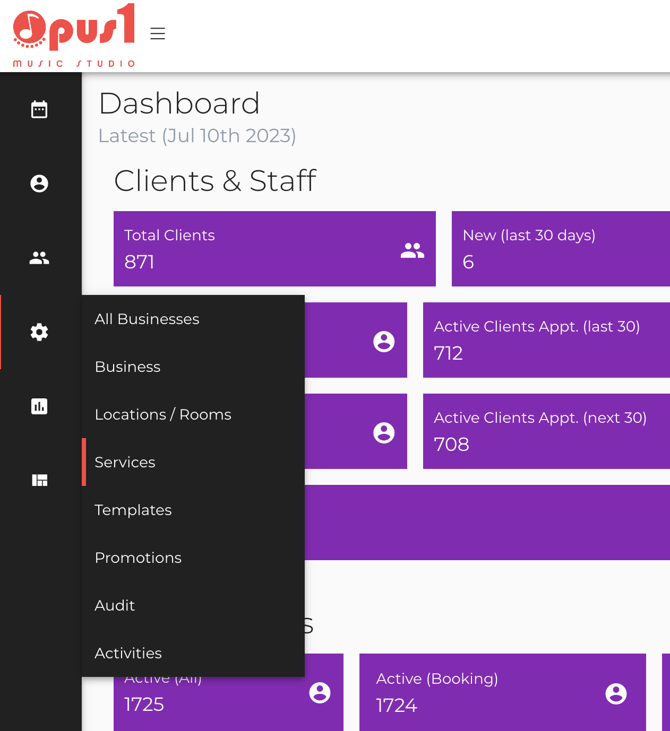This screenshot has height=731, width=670.
Task: Click the Active (Booking) 1724 card
Action: 503,692
